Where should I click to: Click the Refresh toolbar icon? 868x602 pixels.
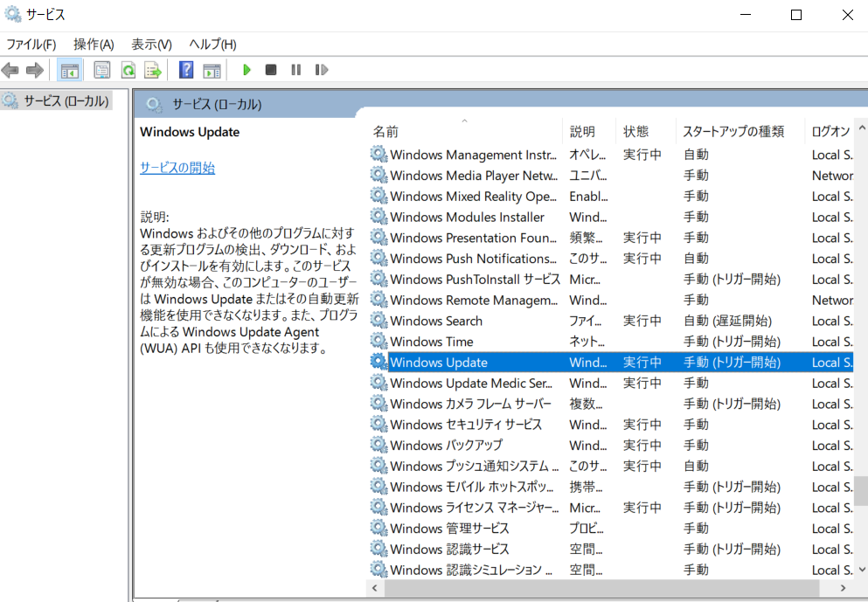[128, 70]
